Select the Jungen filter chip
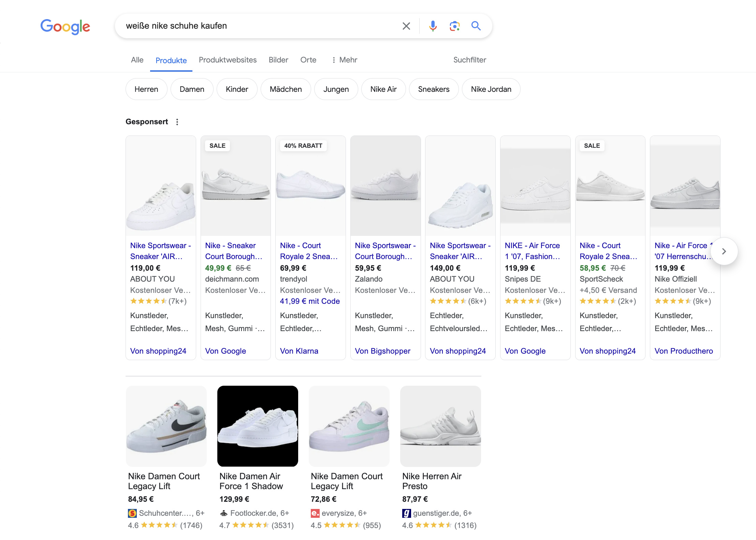756x540 pixels. 336,89
